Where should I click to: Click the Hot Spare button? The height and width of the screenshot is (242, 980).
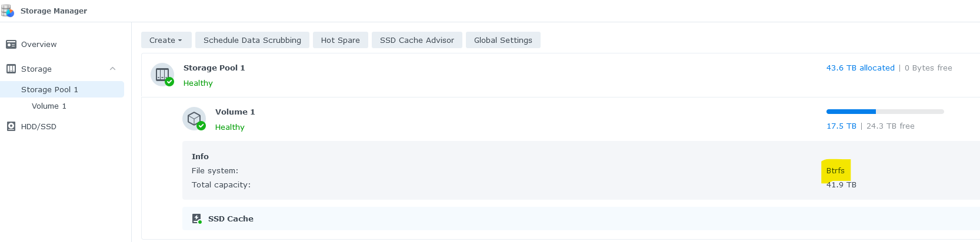point(340,40)
